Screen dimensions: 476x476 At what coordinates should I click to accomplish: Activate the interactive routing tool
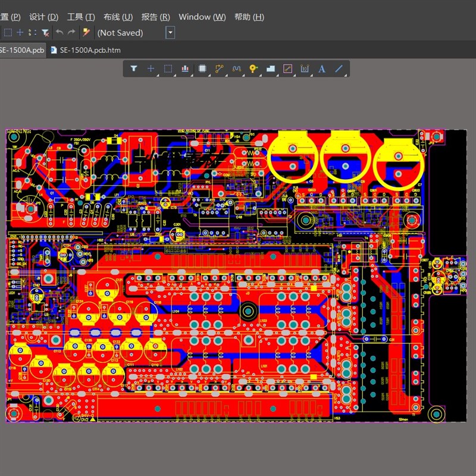(220, 68)
